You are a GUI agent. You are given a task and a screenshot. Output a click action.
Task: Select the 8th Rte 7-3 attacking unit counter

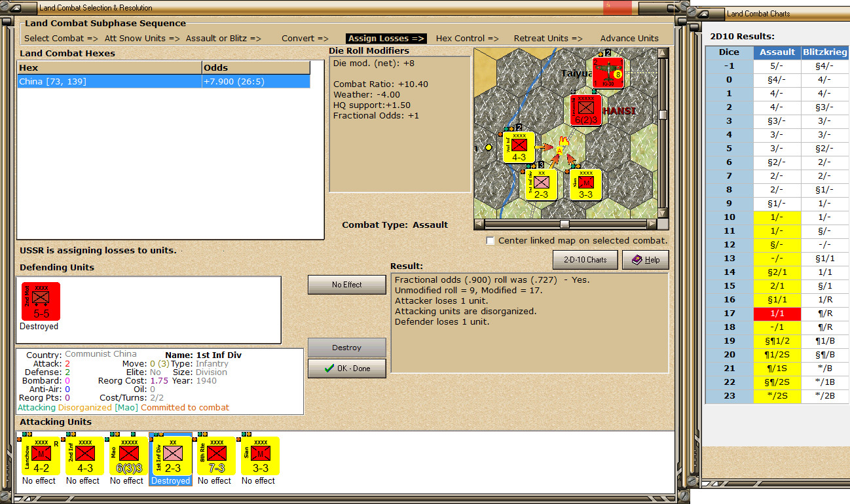[x=217, y=456]
